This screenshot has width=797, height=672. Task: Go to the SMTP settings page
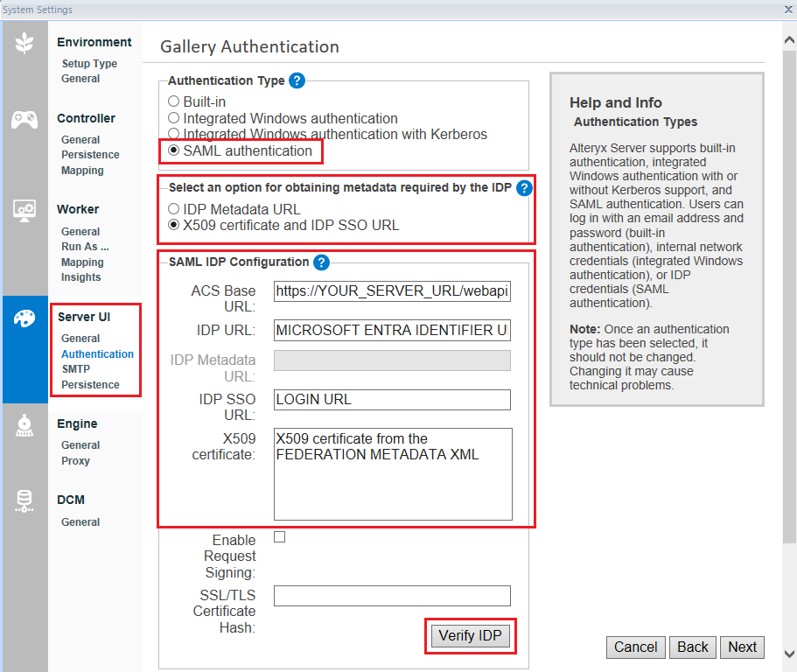(x=78, y=368)
